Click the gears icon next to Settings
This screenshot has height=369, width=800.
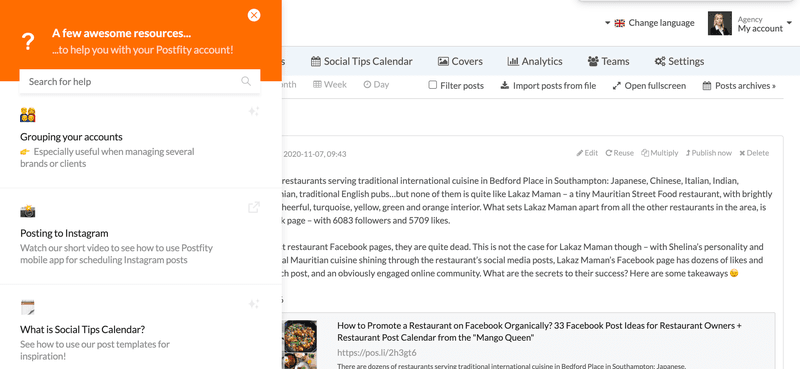(x=660, y=61)
